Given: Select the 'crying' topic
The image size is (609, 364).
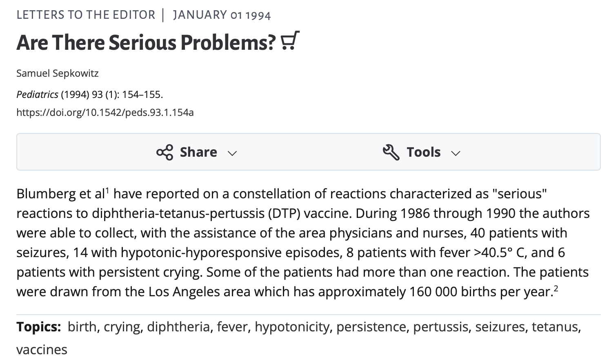Looking at the screenshot, I should coord(121,327).
